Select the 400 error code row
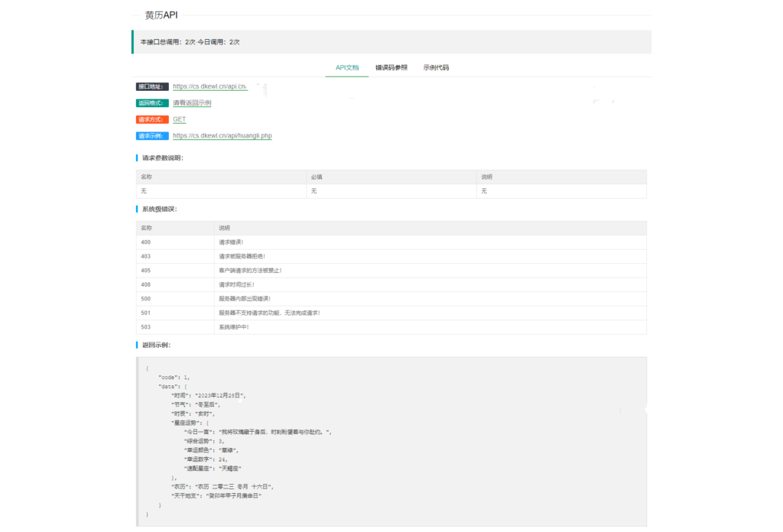The height and width of the screenshot is (532, 783). [x=391, y=242]
